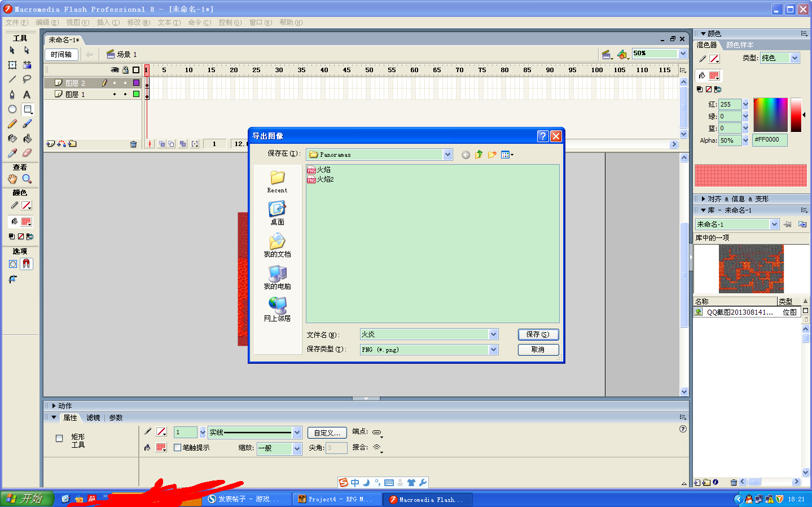Screen dimensions: 812x507
Task: Select the Paint Bucket tool
Action: tap(27, 138)
